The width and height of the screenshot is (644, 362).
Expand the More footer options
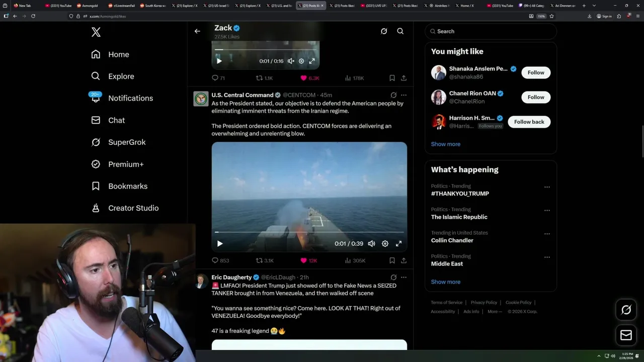point(495,311)
